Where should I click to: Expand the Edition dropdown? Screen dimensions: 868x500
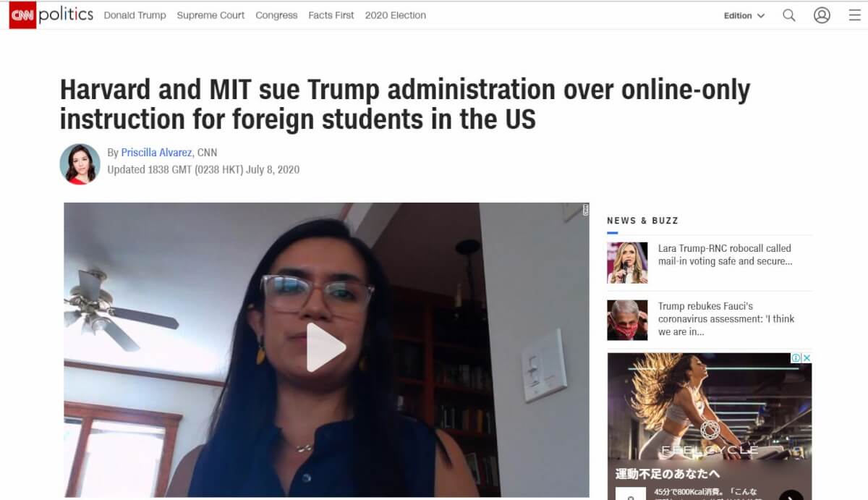coord(744,15)
